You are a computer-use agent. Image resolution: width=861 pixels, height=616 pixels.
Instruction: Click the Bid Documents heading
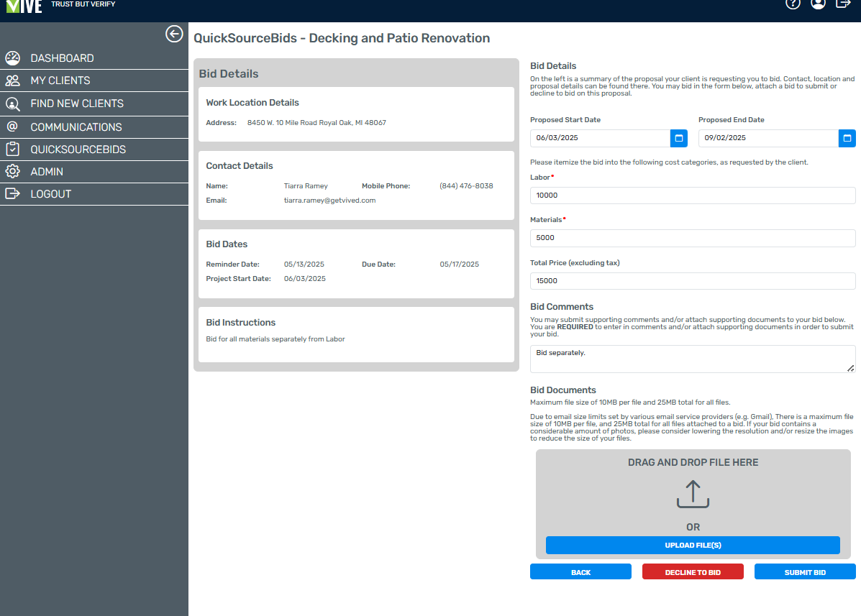click(562, 390)
